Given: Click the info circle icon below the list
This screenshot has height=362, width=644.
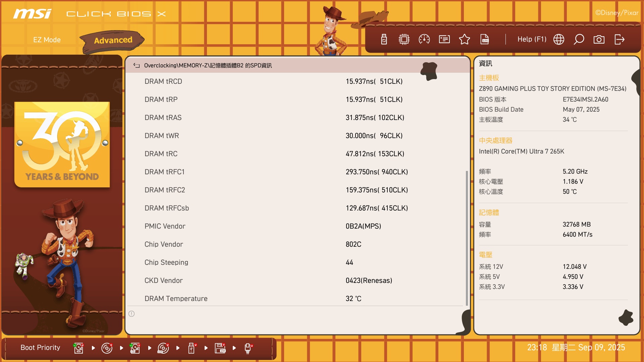Looking at the screenshot, I should click(x=131, y=314).
